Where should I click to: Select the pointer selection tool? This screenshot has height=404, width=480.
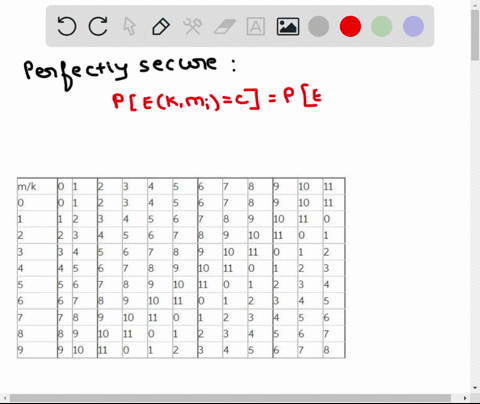(x=129, y=26)
